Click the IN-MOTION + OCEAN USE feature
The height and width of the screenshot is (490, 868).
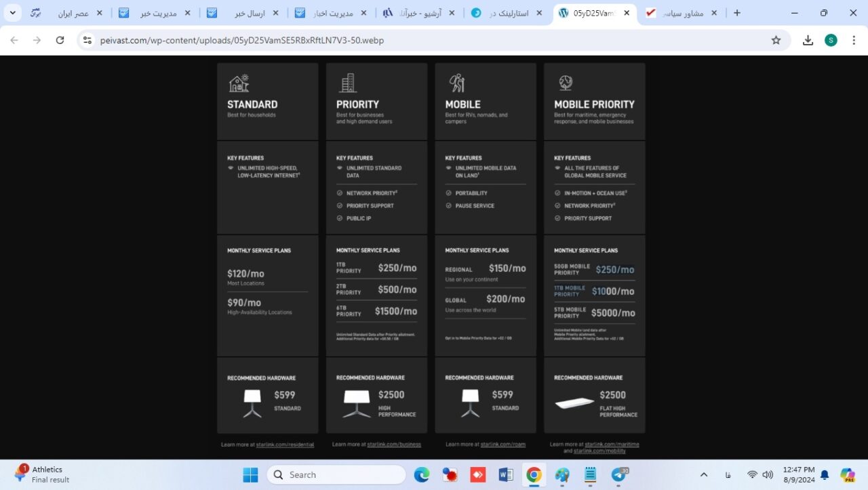(x=595, y=193)
